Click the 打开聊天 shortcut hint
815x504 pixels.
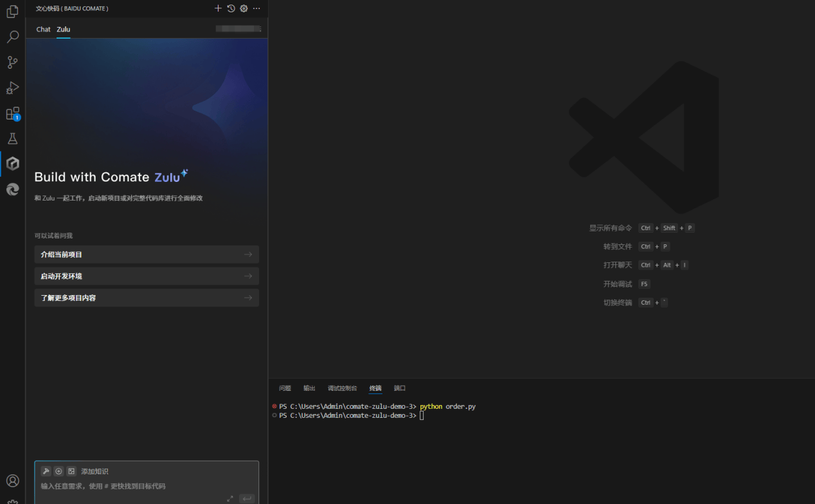(x=618, y=265)
